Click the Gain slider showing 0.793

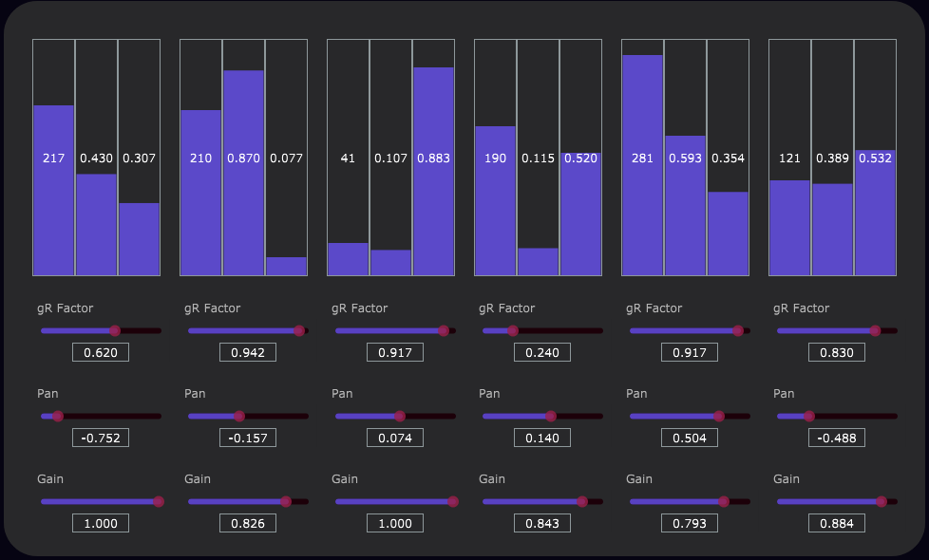coord(724,501)
